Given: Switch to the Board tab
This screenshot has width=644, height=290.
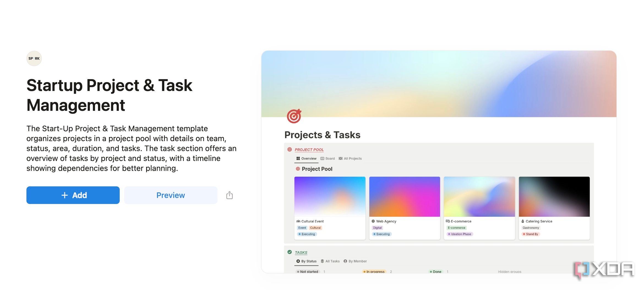Looking at the screenshot, I should click(328, 159).
